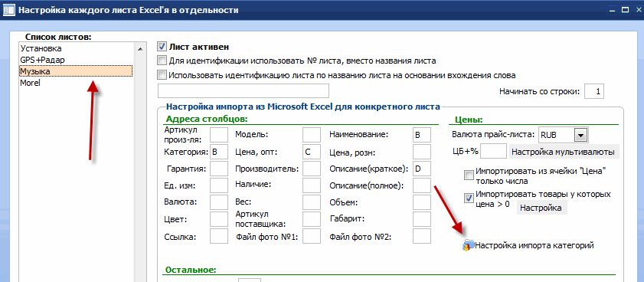Click the 'Наименование' column field with B

coord(422,135)
